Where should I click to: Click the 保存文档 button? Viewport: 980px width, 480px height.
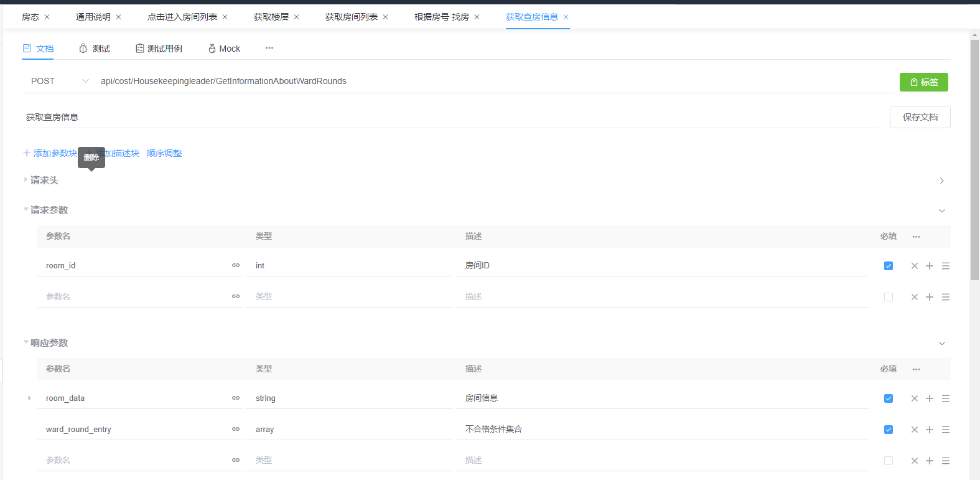click(x=920, y=117)
